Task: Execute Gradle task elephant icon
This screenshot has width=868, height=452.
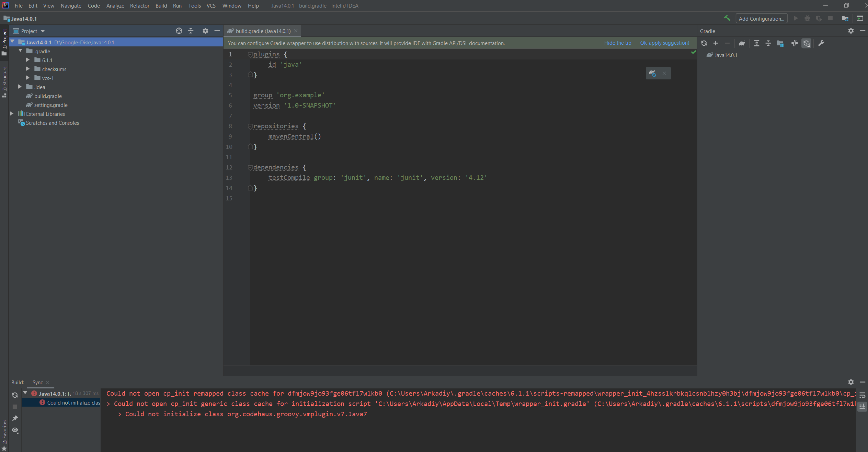Action: tap(742, 43)
